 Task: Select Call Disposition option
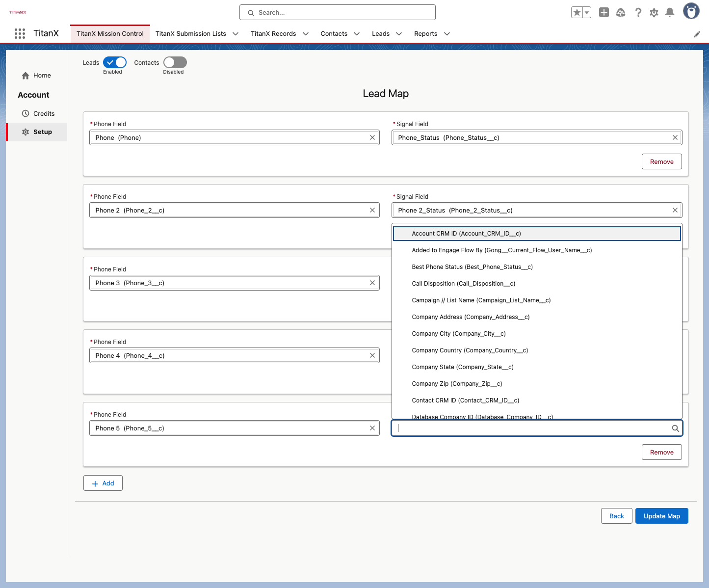click(537, 284)
